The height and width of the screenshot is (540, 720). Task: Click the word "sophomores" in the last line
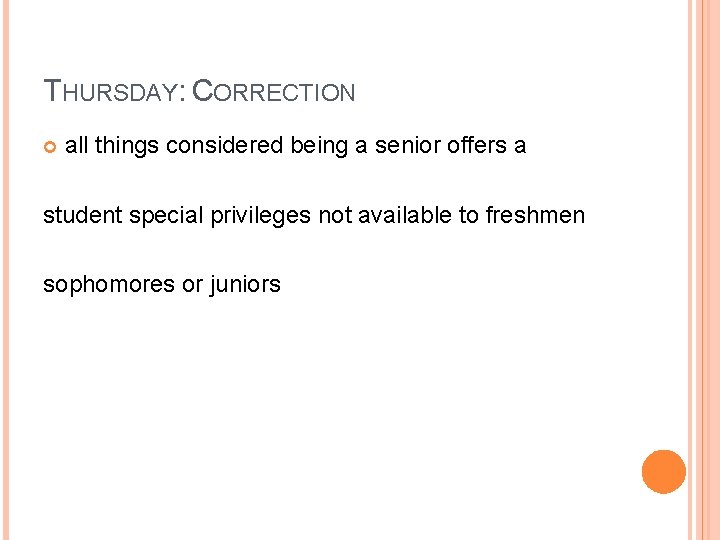[108, 284]
